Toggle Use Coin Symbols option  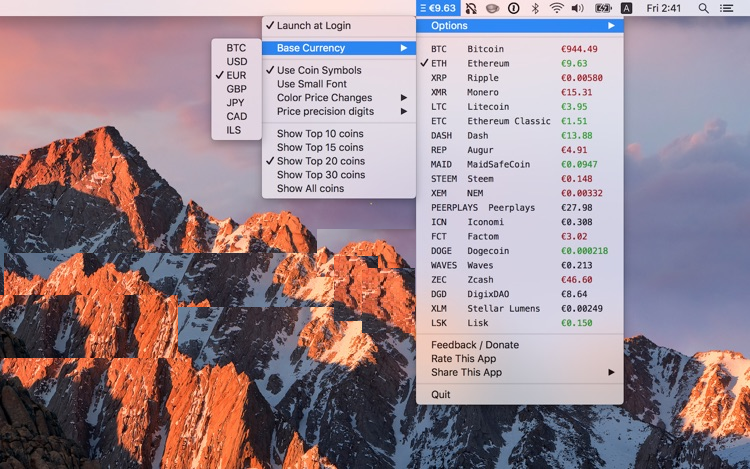[x=339, y=70]
